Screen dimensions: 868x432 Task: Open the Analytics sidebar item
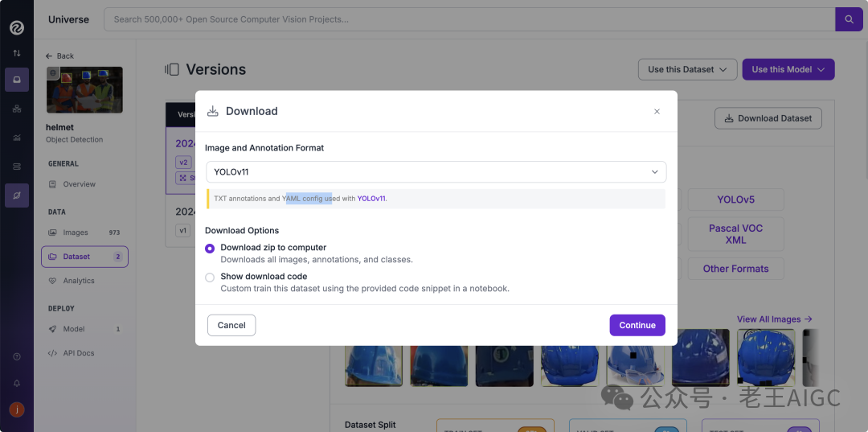84,281
